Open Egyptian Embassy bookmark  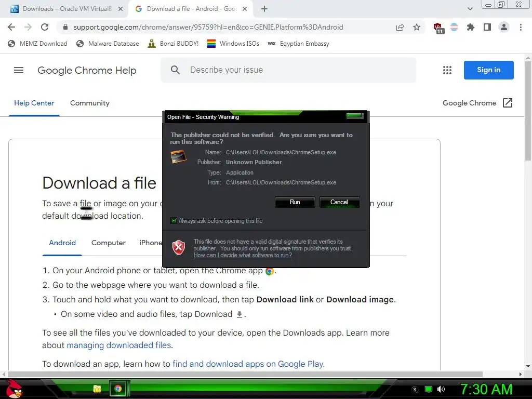click(298, 44)
